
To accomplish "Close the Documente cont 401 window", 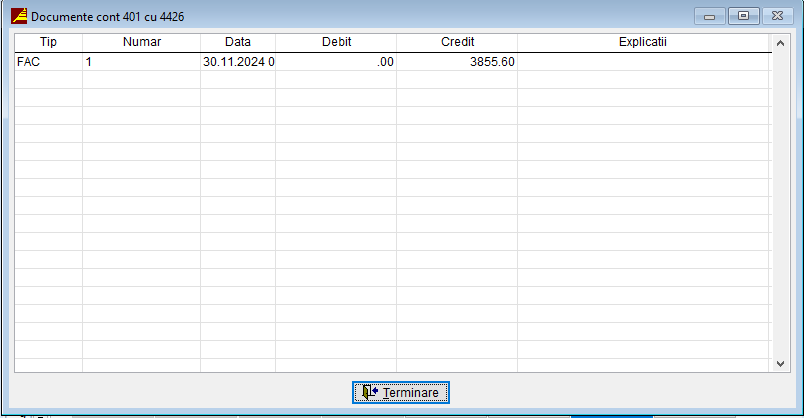I will click(775, 16).
